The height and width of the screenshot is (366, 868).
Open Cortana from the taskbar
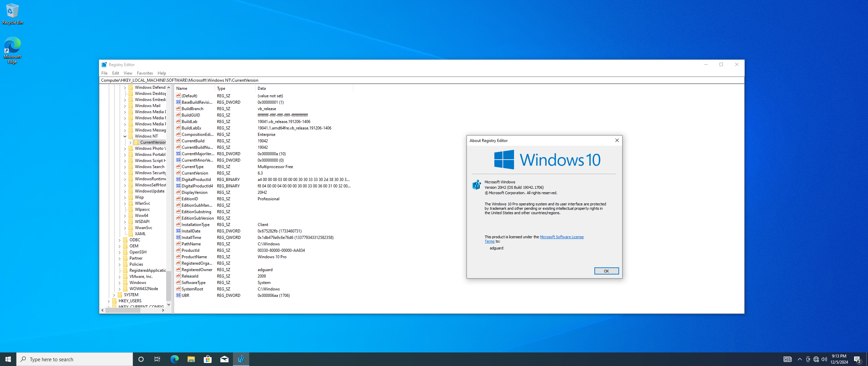[141, 359]
